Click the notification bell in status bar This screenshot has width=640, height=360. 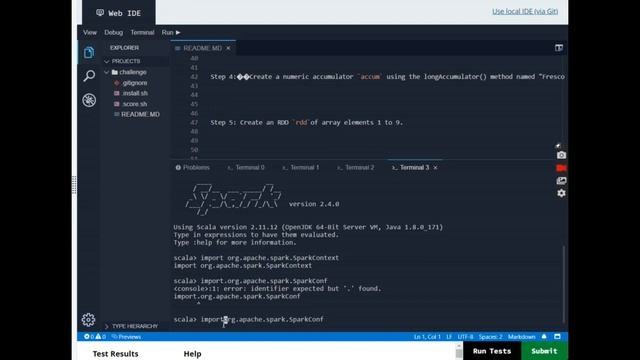[544, 337]
